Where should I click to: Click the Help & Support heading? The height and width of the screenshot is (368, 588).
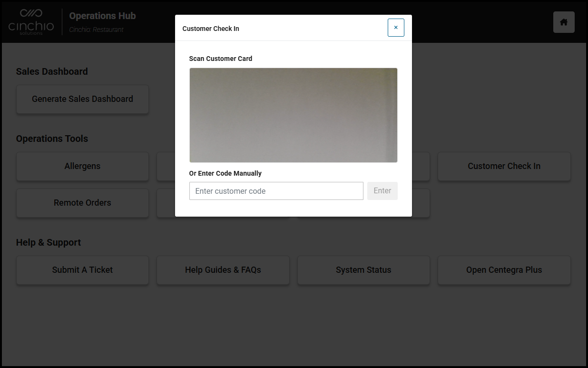tap(49, 242)
